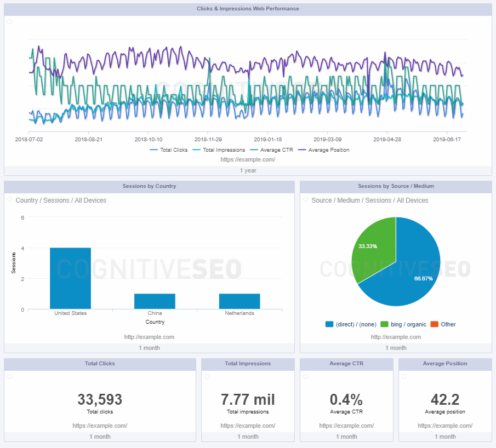The image size is (496, 448).
Task: Open the https://example.com/ link under the line chart
Action: coord(248,160)
